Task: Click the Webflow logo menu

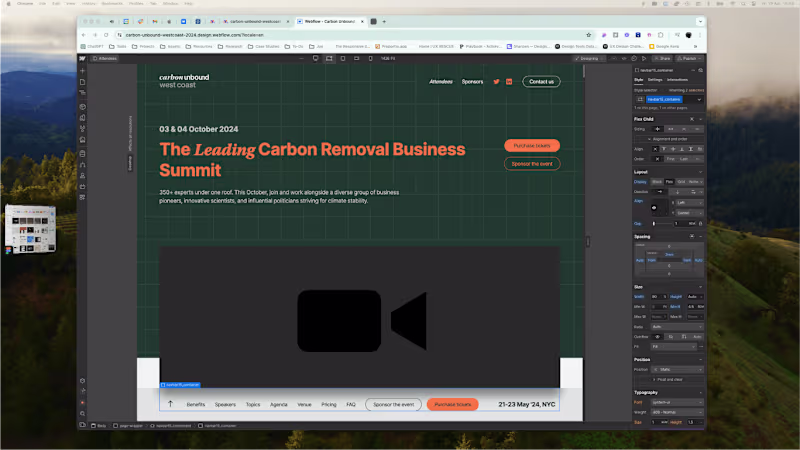Action: (x=83, y=59)
